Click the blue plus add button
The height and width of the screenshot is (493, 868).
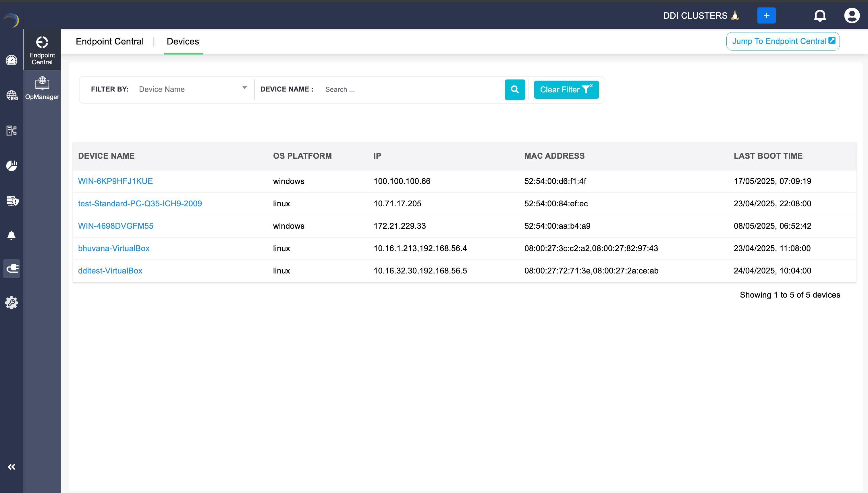point(766,15)
